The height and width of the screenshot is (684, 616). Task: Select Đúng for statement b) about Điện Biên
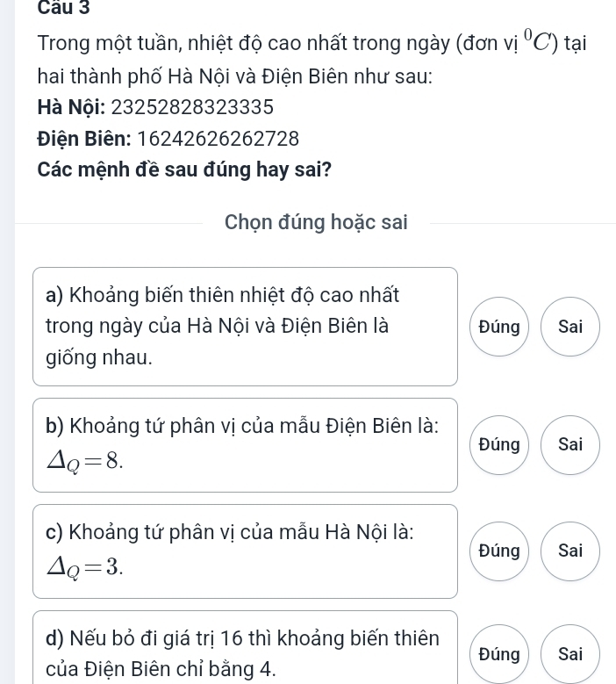[x=499, y=444]
